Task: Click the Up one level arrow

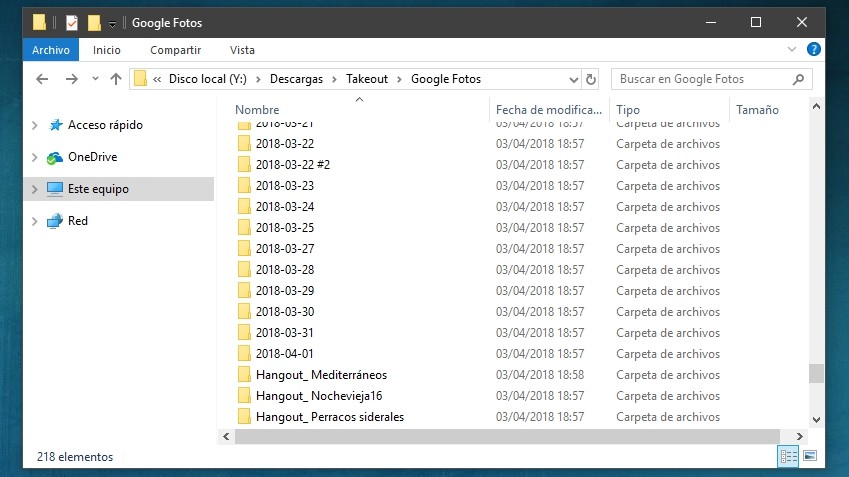Action: 116,79
